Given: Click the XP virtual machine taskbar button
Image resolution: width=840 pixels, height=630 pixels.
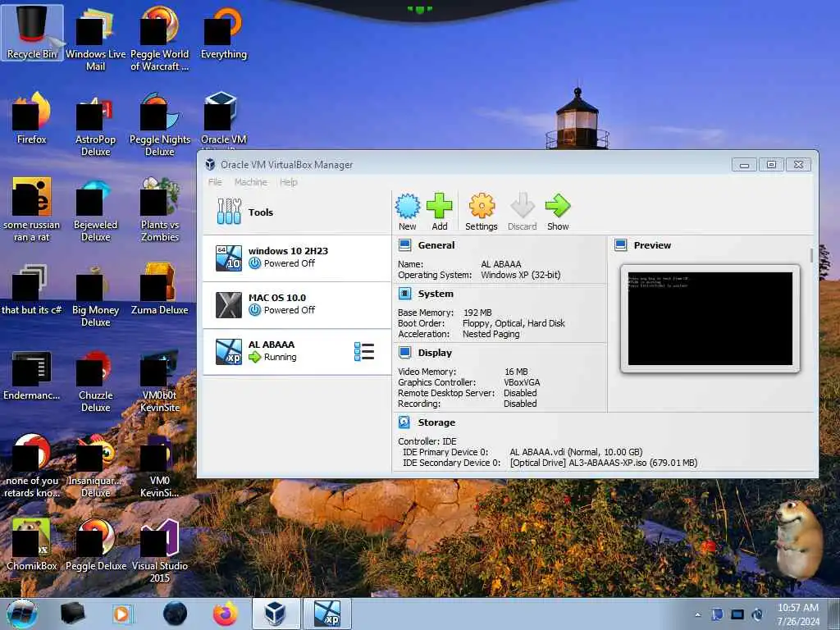Looking at the screenshot, I should point(327,614).
